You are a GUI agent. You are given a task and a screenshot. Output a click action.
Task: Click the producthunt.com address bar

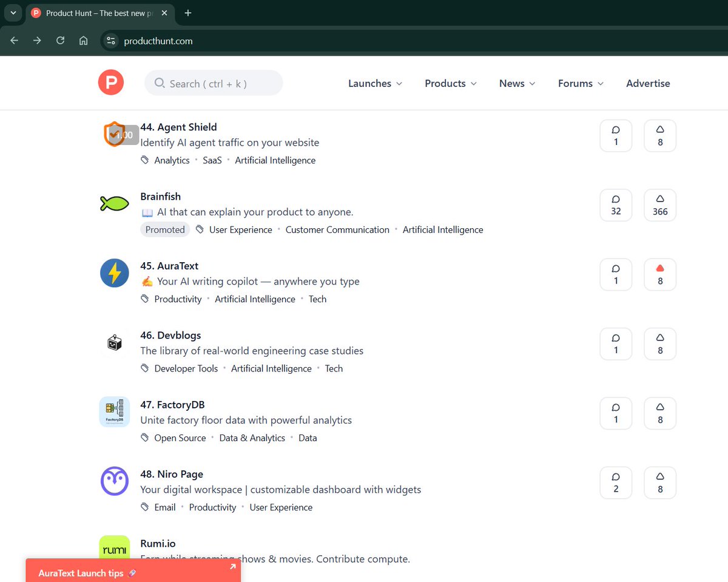pos(158,41)
